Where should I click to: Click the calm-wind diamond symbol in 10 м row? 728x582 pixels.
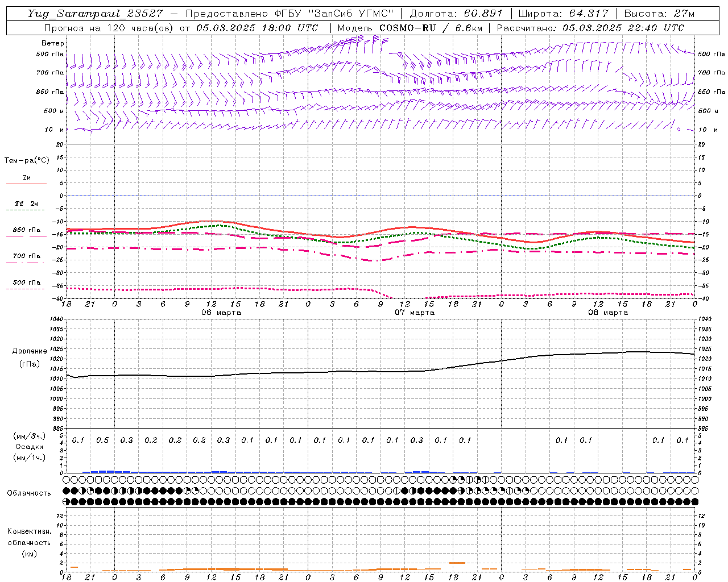[679, 130]
